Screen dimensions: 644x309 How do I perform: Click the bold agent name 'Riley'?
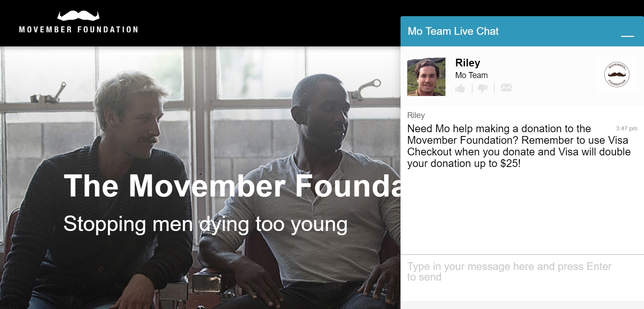tap(467, 63)
